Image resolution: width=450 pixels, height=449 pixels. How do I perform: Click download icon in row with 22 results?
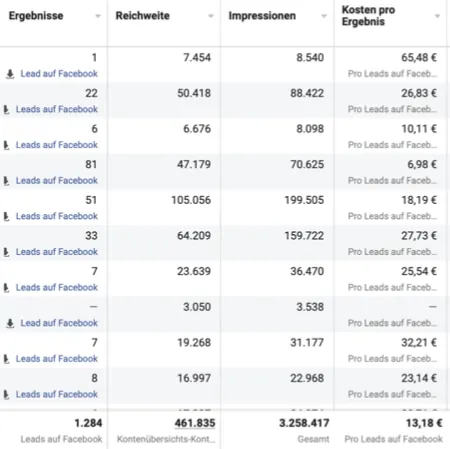coord(6,109)
